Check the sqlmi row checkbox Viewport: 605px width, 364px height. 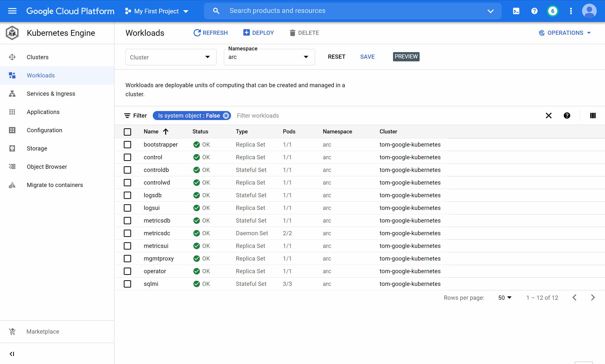tap(127, 284)
